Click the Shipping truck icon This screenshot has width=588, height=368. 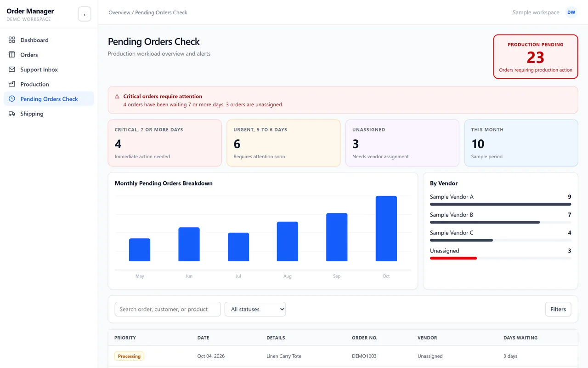point(12,114)
